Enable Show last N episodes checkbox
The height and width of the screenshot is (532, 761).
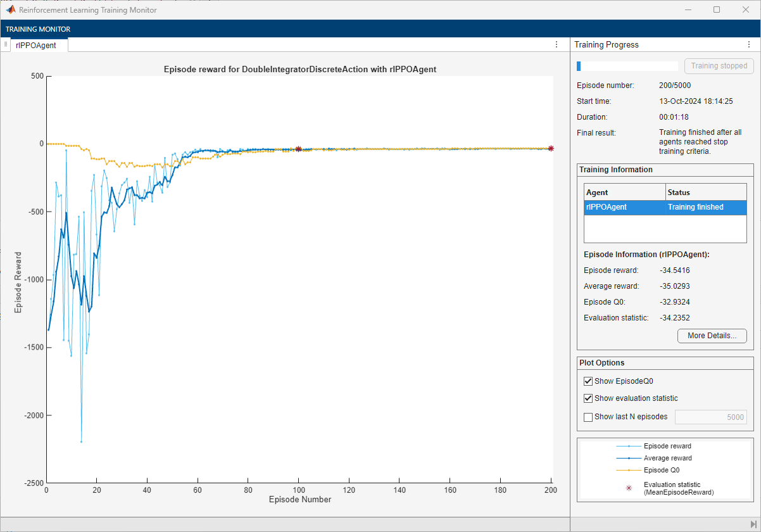pos(588,417)
